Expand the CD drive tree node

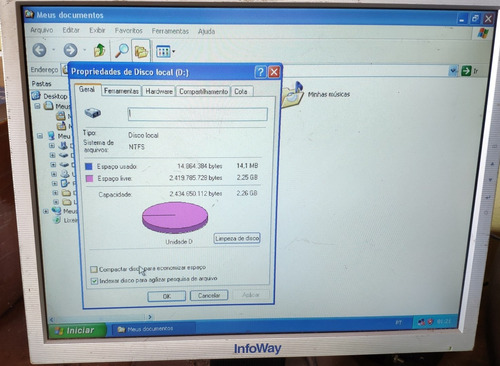[x=54, y=174]
